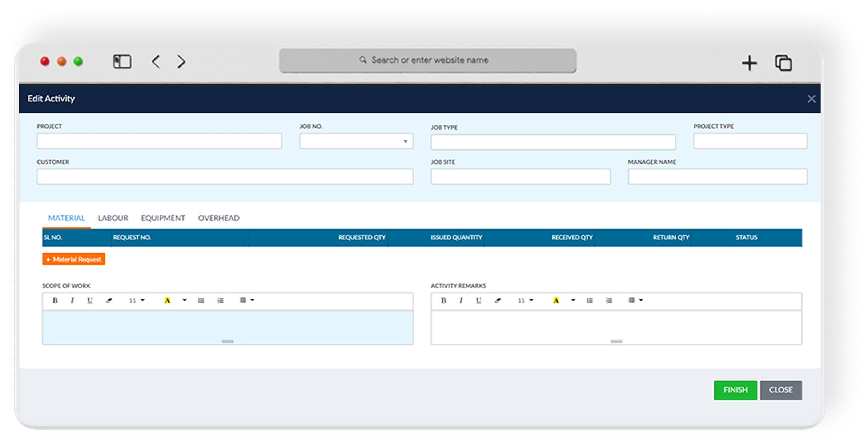Screen dimensions: 868x444
Task: Click eraser icon in Scope of Work toolbar
Action: coord(109,300)
